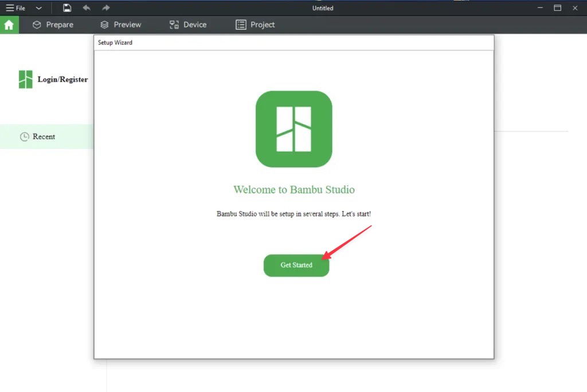Screen dimensions: 587x392
Task: Open the Device tab
Action: (x=188, y=25)
